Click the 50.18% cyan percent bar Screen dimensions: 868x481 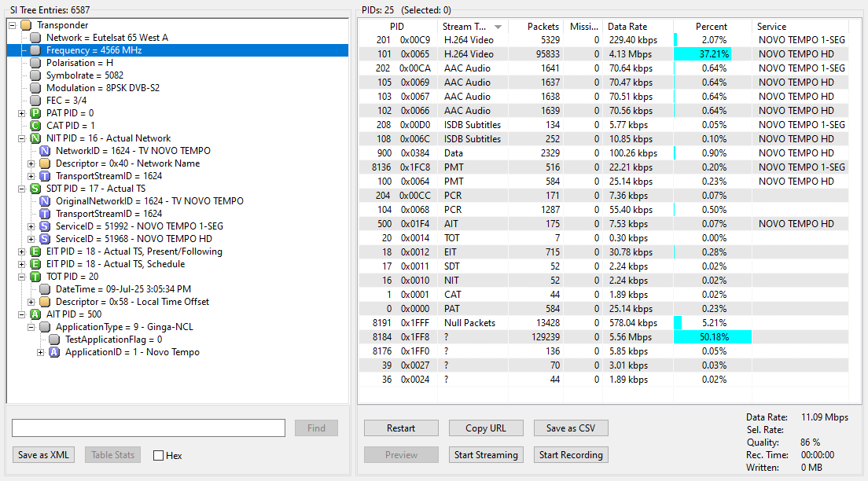click(712, 337)
